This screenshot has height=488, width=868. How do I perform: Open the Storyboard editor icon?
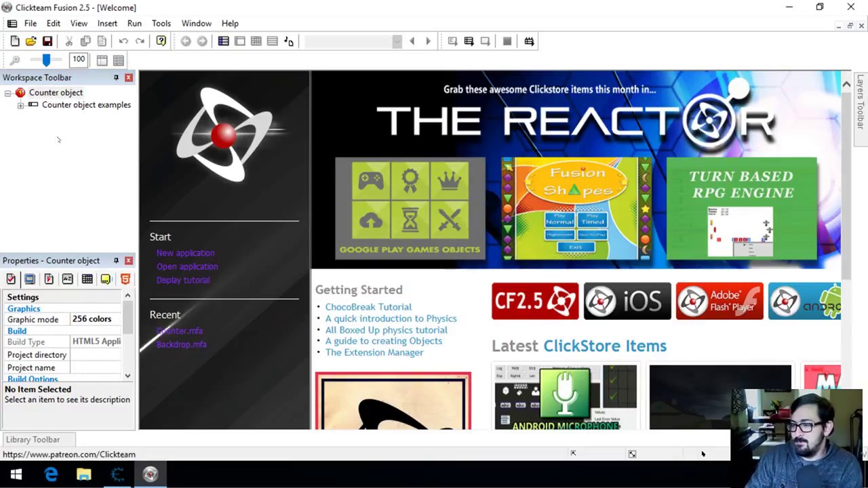coord(223,41)
